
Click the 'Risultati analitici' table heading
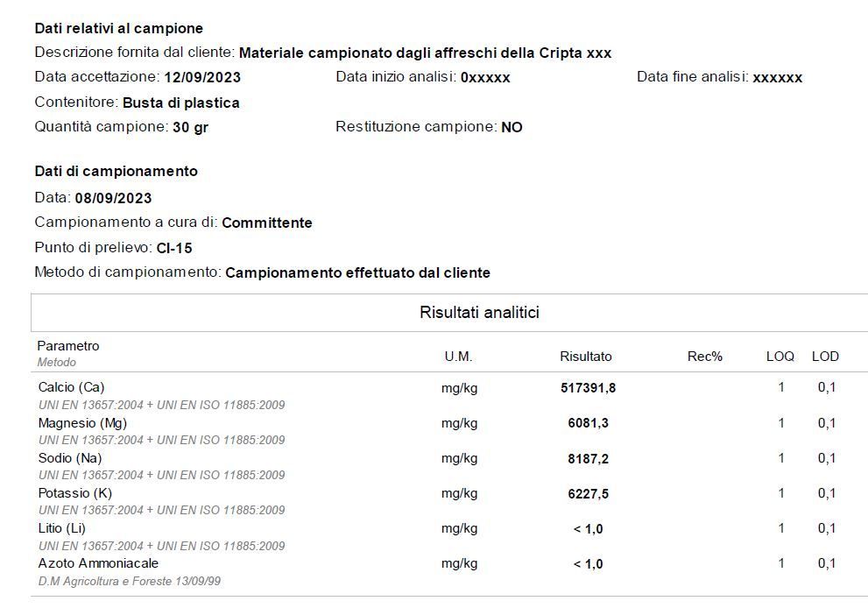tap(479, 313)
